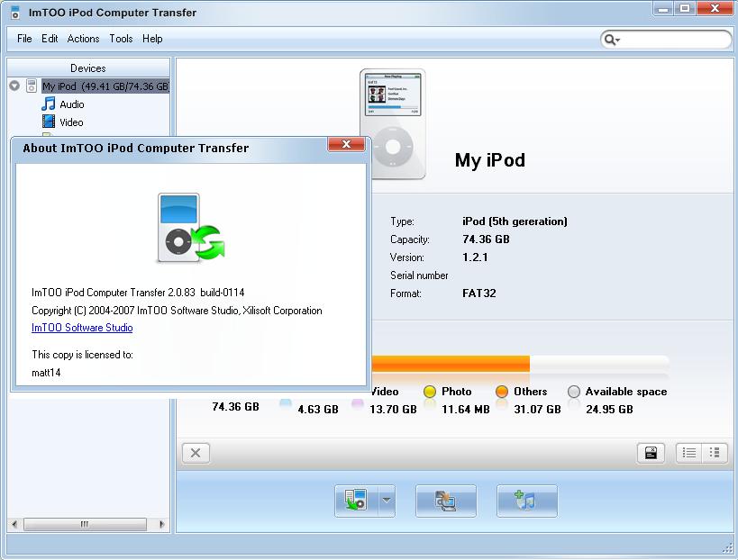This screenshot has height=560, width=738.
Task: Click the eject iPod icon above the toolbar
Action: pyautogui.click(x=651, y=453)
